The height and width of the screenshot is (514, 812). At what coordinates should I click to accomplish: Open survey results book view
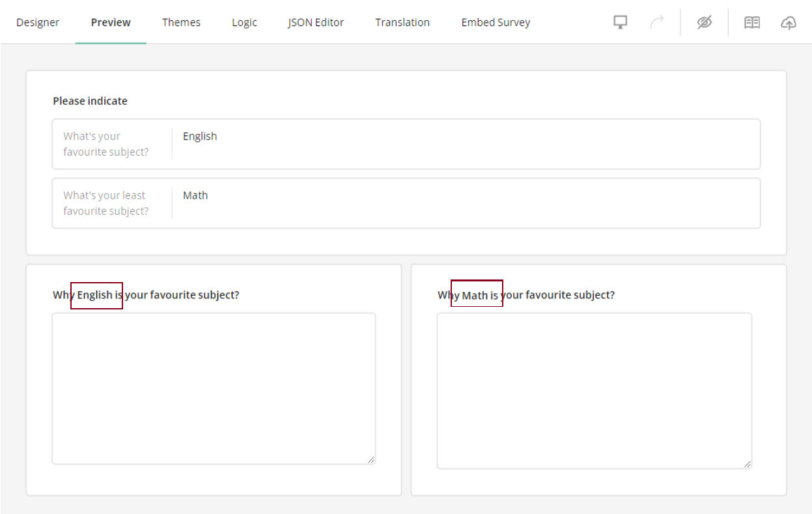pyautogui.click(x=751, y=21)
